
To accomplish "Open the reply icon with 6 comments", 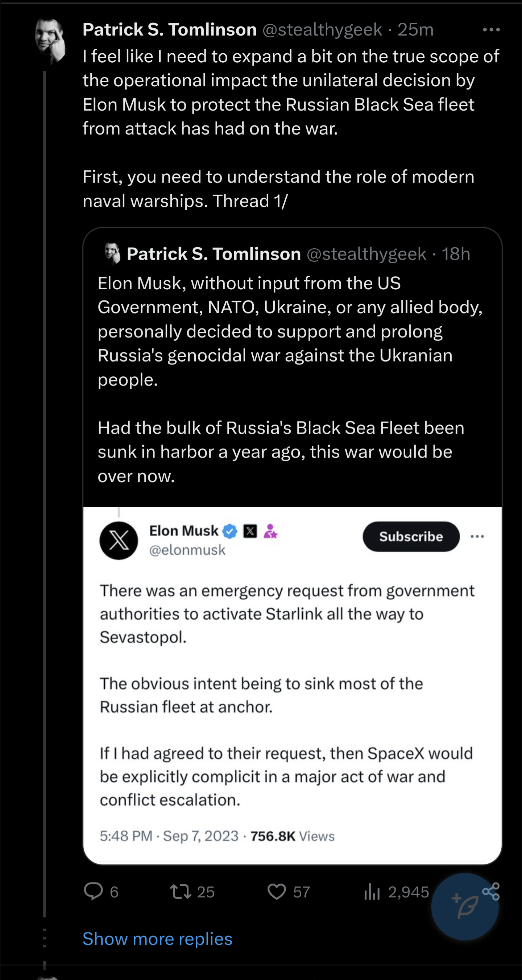I will point(94,892).
